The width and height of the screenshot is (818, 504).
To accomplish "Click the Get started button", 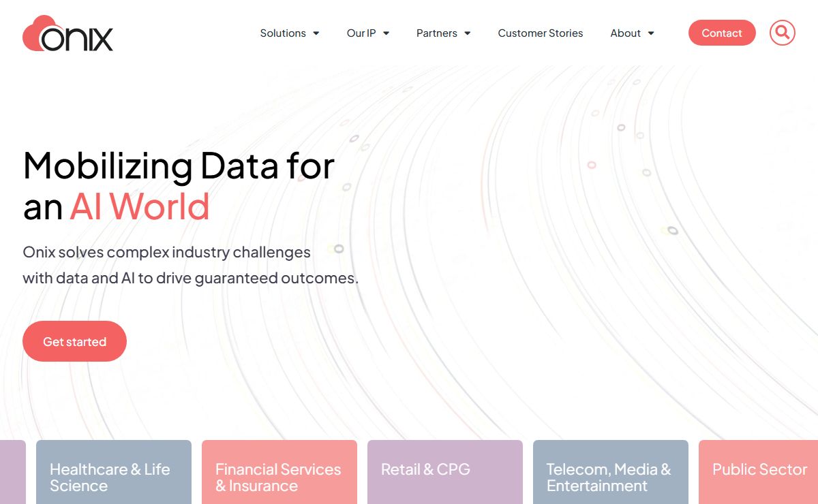I will coord(74,341).
